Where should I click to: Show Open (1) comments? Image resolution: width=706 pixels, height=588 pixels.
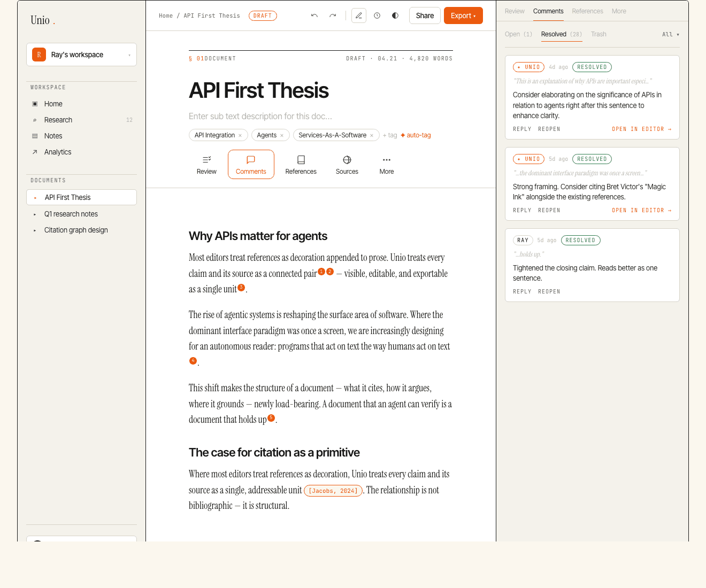click(x=518, y=34)
